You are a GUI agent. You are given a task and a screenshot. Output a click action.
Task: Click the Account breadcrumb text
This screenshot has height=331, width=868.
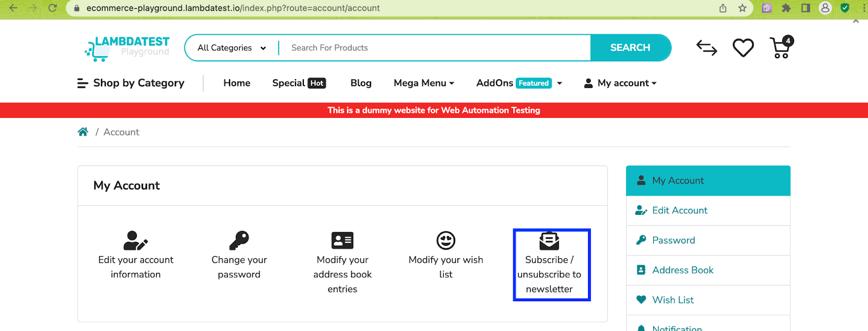(121, 132)
